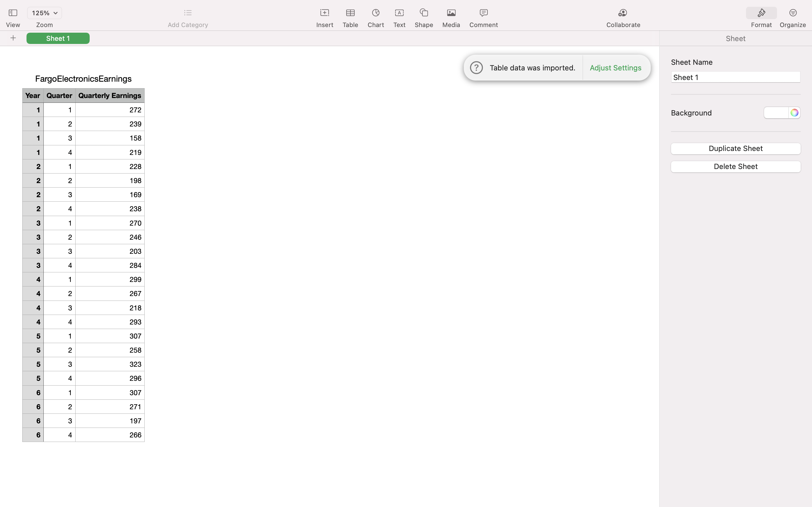Select the Sheet 1 tab
812x507 pixels.
click(x=58, y=38)
